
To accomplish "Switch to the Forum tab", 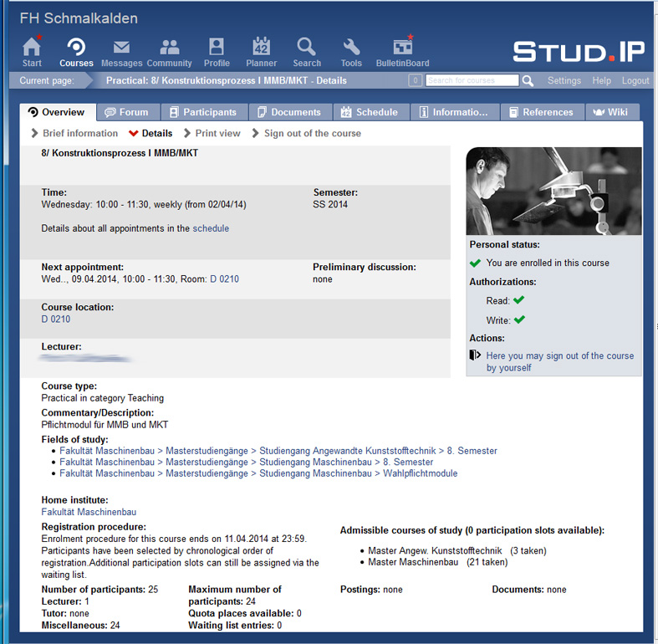I will [x=129, y=112].
